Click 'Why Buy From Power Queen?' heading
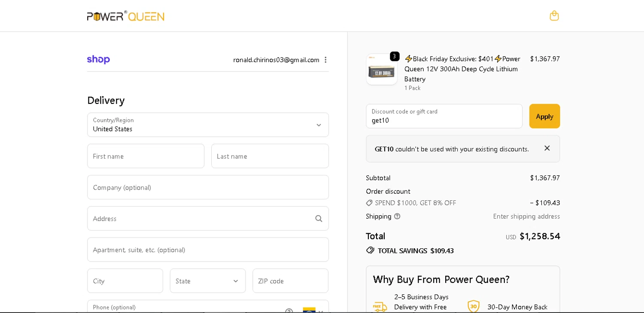This screenshot has width=644, height=313. click(x=441, y=280)
